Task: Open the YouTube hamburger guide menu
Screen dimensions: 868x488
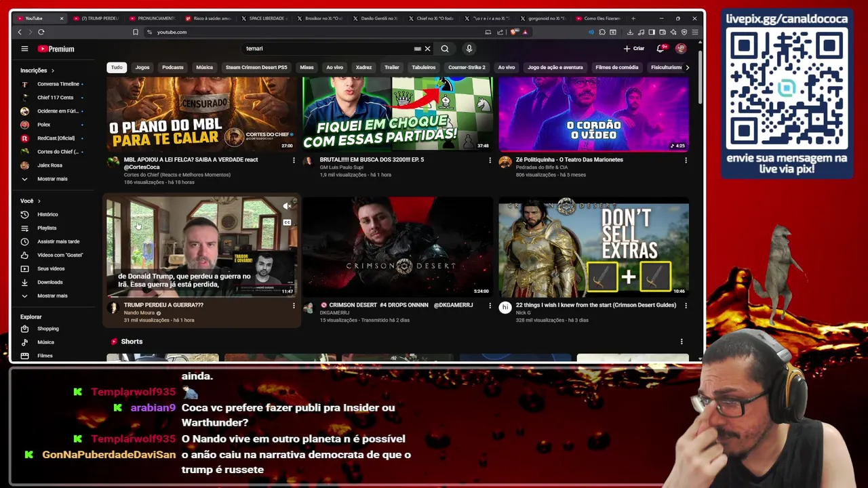Action: click(x=24, y=49)
